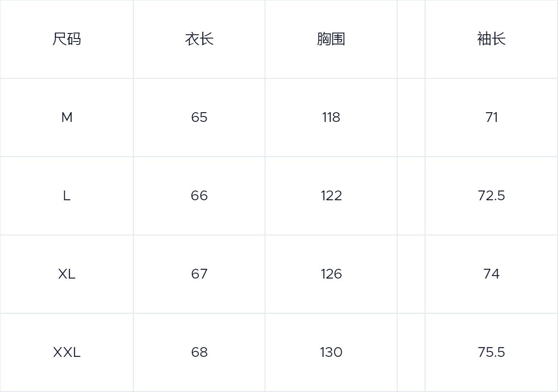The height and width of the screenshot is (392, 558).
Task: Click the 71 sleeve length cell
Action: (491, 117)
